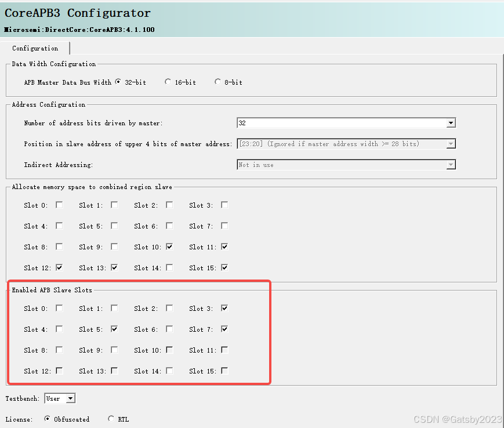Enable Slot 14 in Enabled APB Slave Slots
Viewport: 504px width, 428px height.
pos(169,371)
